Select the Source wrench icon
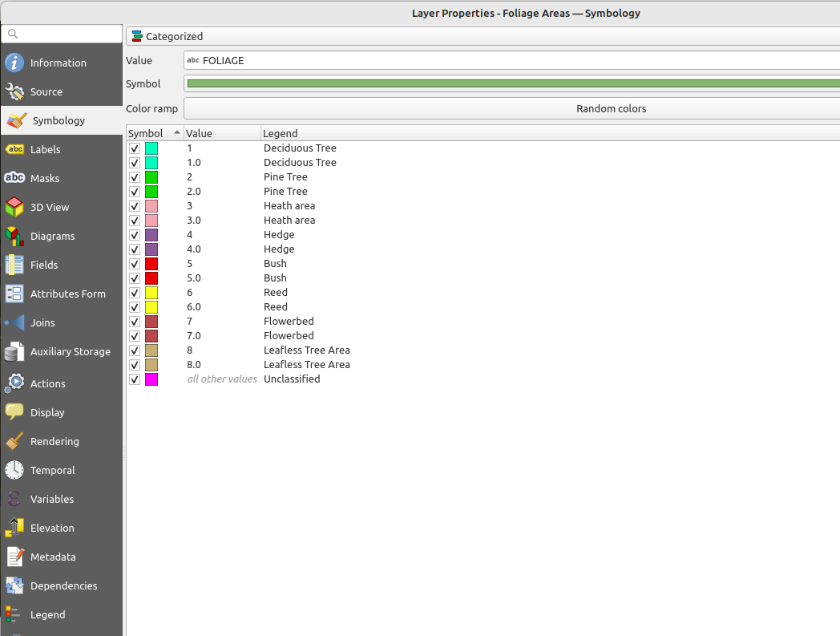Screen dimensions: 840x636 point(14,91)
